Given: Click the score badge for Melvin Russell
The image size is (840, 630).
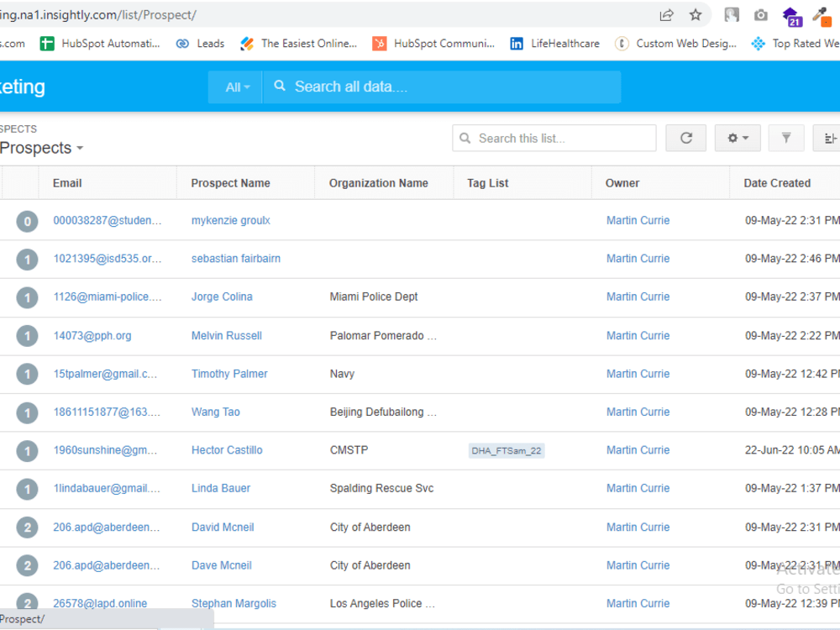Looking at the screenshot, I should [28, 336].
